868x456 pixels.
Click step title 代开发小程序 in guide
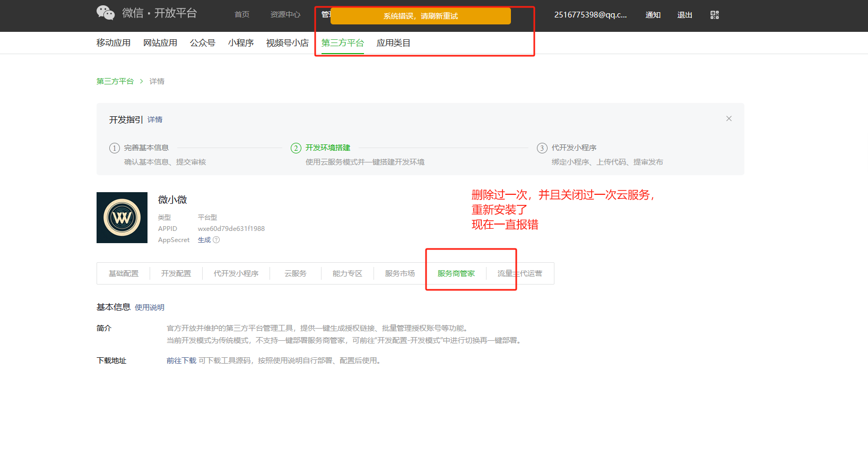pyautogui.click(x=574, y=148)
